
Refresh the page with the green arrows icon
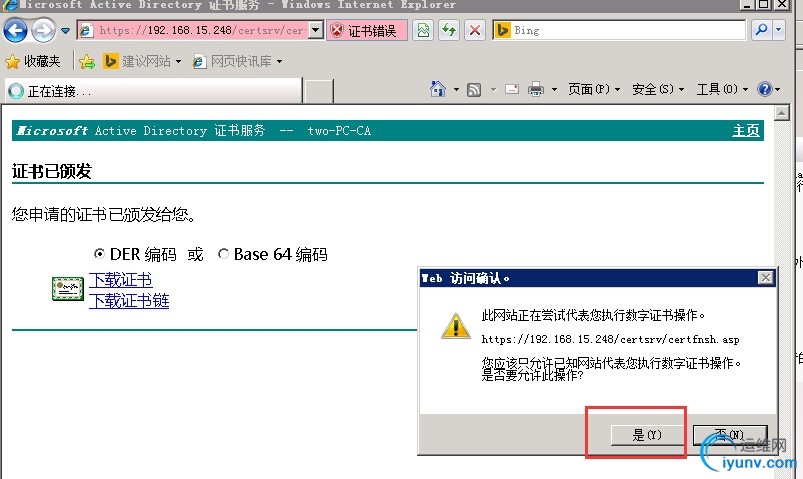pyautogui.click(x=449, y=30)
